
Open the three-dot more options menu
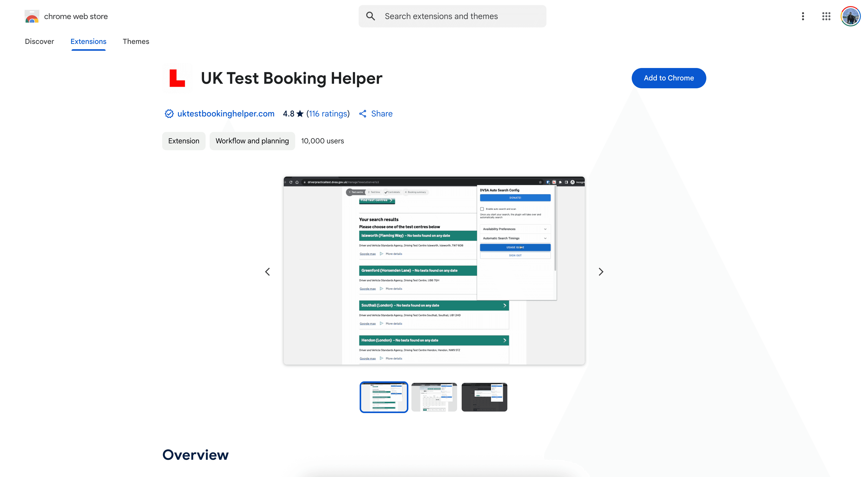pos(803,16)
